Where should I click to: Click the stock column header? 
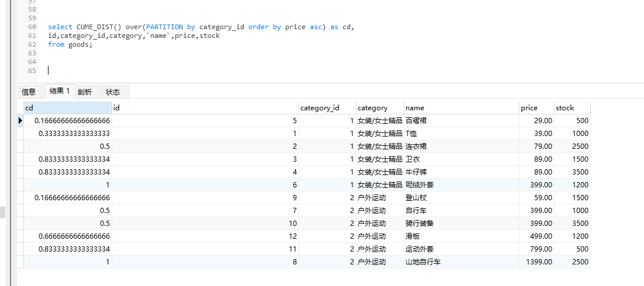572,108
